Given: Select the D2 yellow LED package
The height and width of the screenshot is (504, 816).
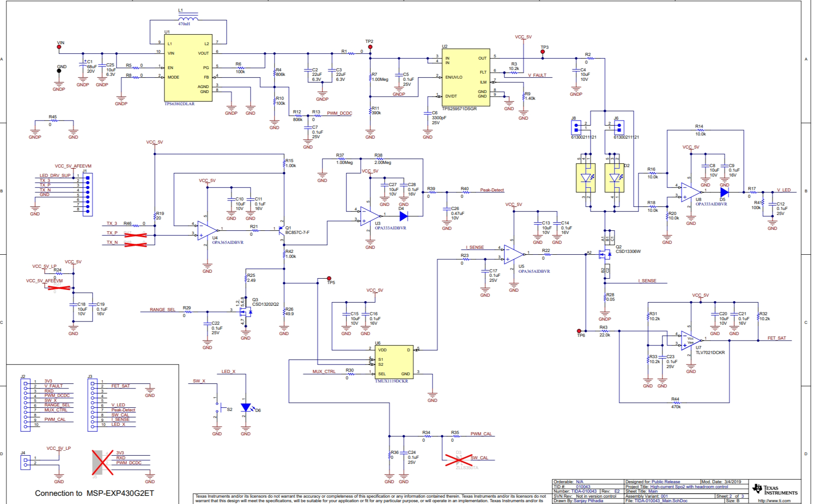Looking at the screenshot, I should point(614,177).
